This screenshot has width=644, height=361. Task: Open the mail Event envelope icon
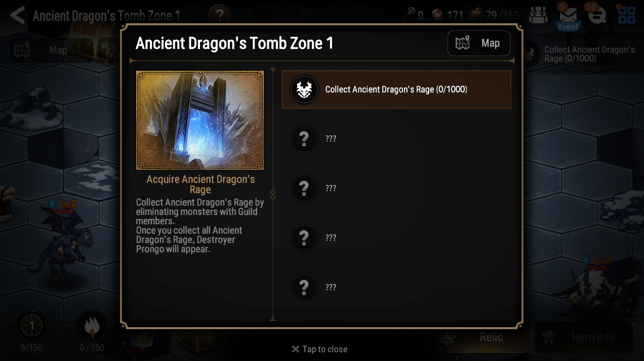click(568, 17)
